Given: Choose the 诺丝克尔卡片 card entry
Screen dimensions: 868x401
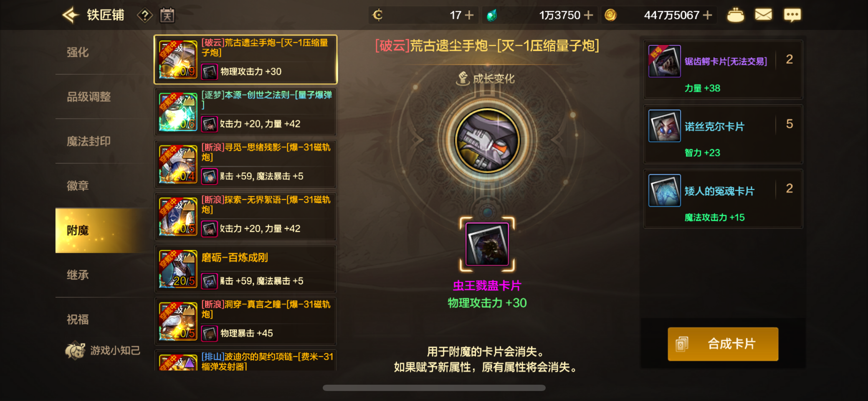Looking at the screenshot, I should coord(723,134).
